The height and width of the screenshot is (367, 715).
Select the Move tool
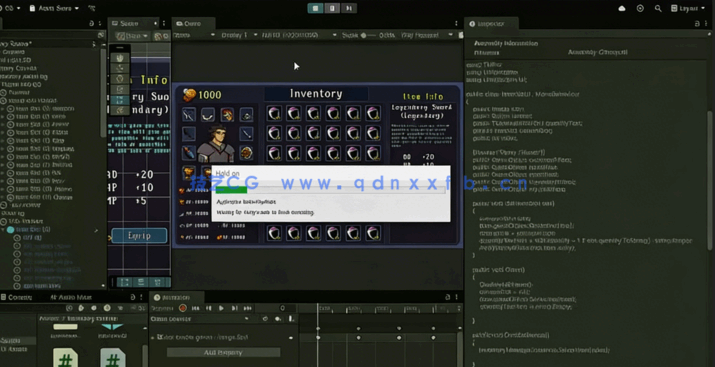click(x=120, y=68)
